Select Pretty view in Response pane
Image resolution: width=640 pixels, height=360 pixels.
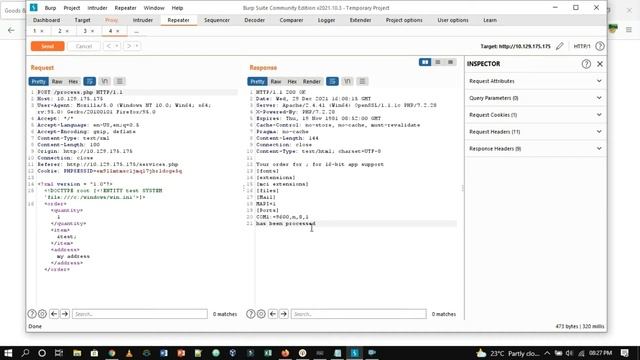(257, 81)
